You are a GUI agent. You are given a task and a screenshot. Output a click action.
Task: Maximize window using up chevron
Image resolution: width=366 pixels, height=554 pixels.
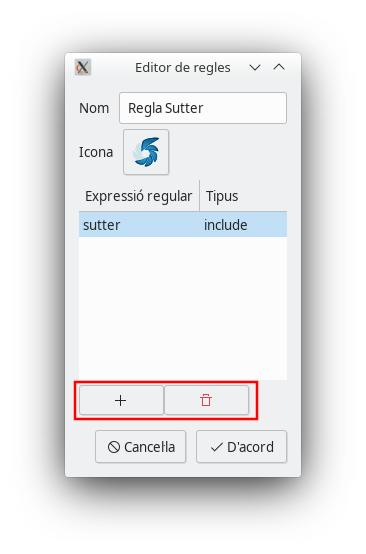pyautogui.click(x=279, y=67)
